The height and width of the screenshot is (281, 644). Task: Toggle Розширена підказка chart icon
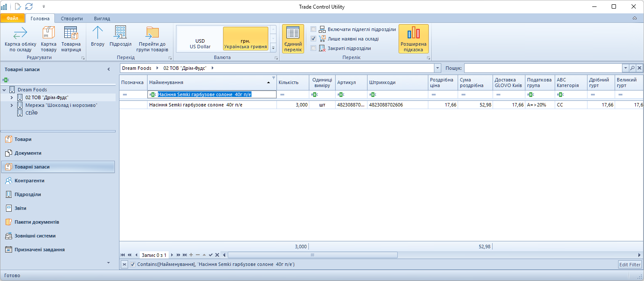pos(413,34)
